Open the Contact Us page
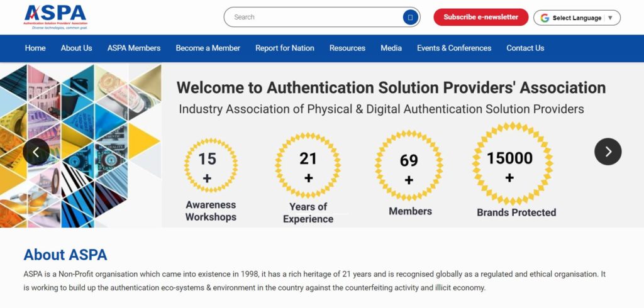 [x=525, y=48]
